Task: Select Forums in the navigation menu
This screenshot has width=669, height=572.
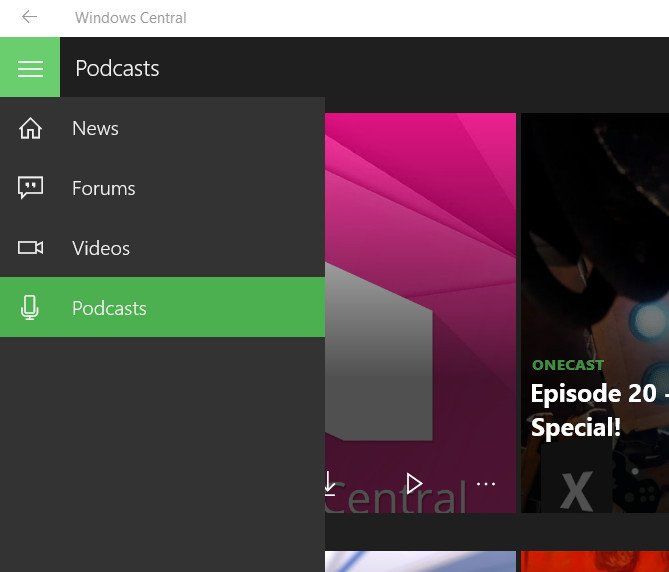Action: [162, 188]
